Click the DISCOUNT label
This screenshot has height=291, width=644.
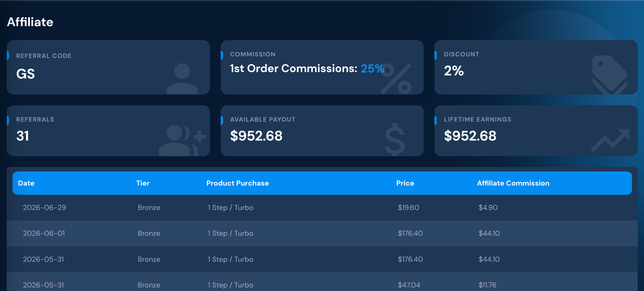click(462, 54)
